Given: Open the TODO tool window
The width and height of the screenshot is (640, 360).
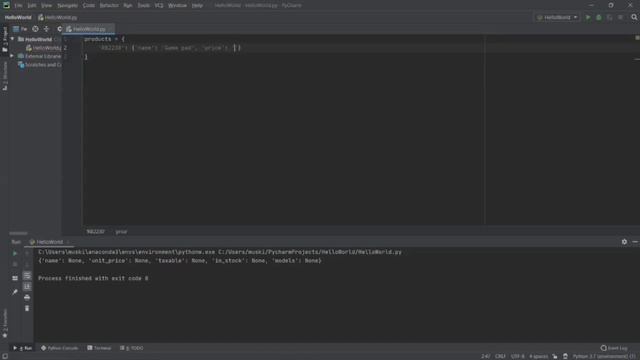Looking at the screenshot, I should 132,348.
